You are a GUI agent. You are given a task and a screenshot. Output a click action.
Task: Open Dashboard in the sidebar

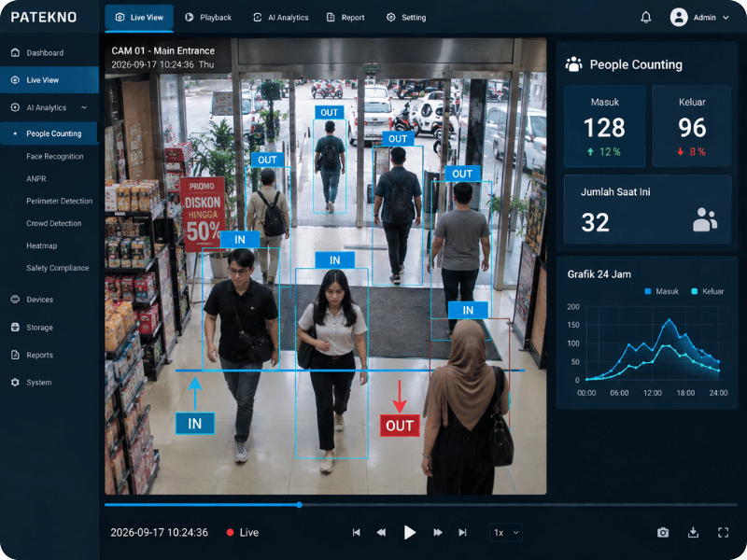click(49, 53)
